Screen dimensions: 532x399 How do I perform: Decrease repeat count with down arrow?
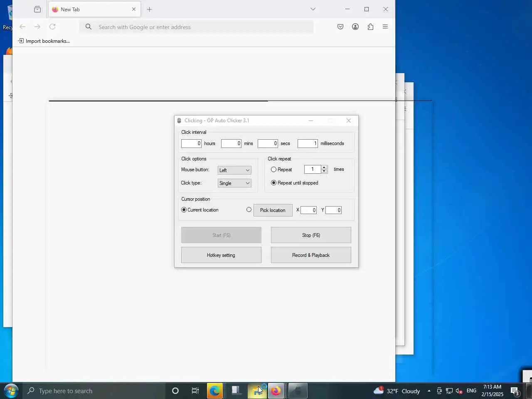pos(324,171)
